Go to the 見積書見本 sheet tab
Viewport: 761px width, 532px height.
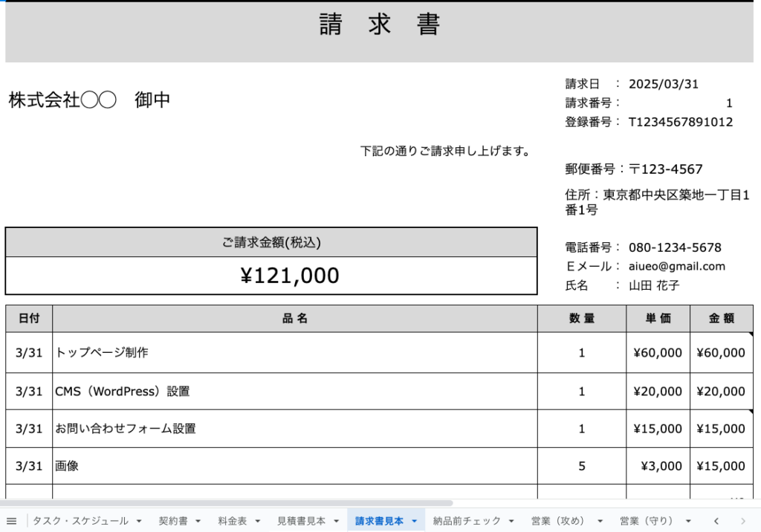click(301, 521)
